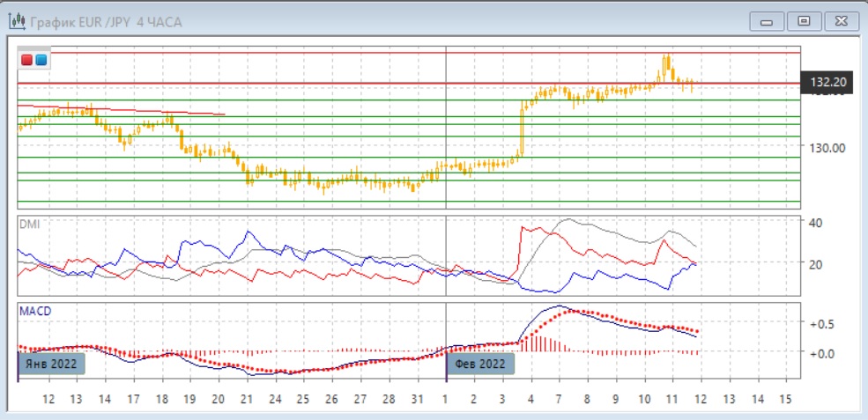Click date 24 on the time axis

pos(274,399)
